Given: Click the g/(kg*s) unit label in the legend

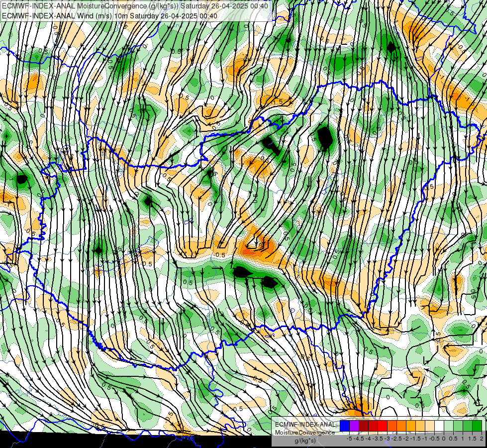Looking at the screenshot, I should [x=305, y=441].
